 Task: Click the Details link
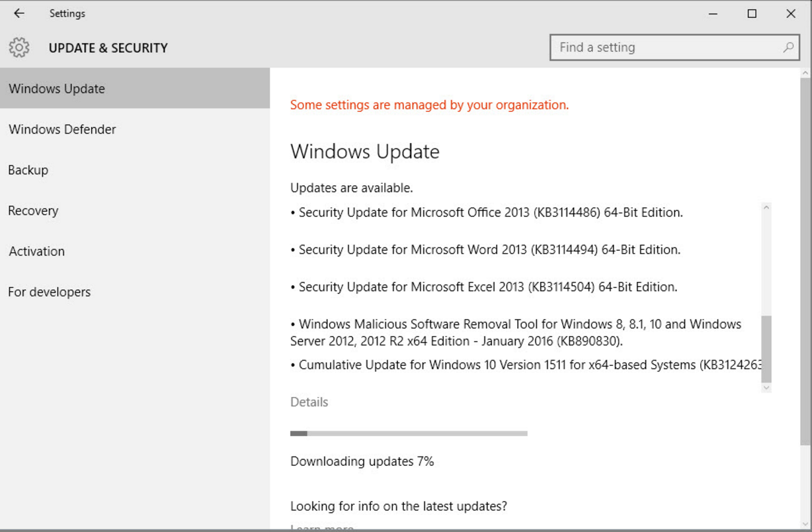[309, 402]
